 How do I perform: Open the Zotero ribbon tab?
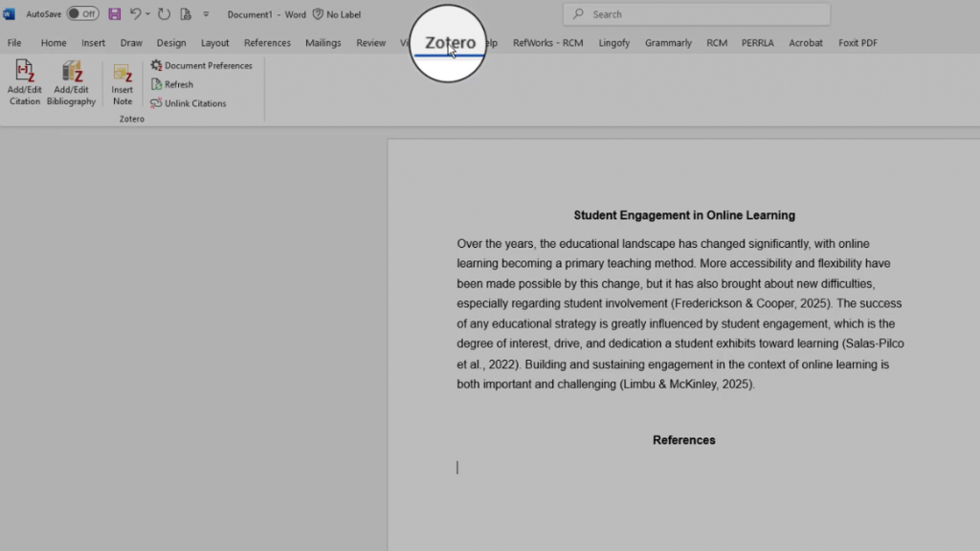pyautogui.click(x=450, y=44)
